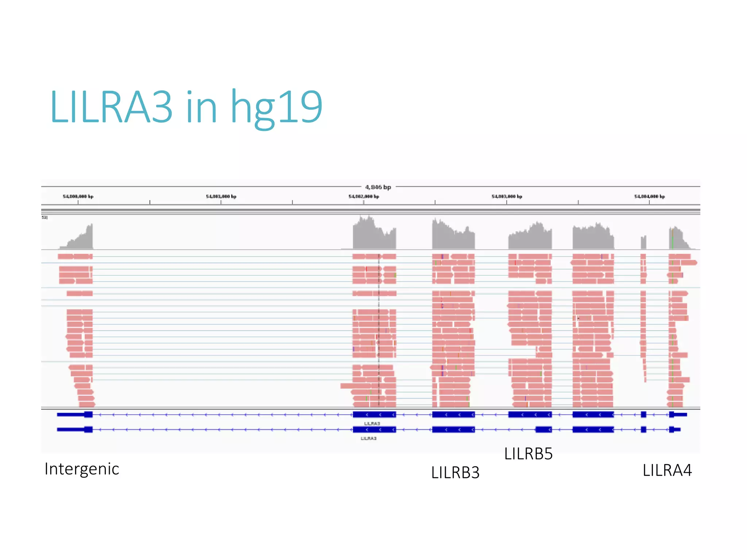The image size is (747, 560).
Task: Click the coverage scale label at track corner
Action: pyautogui.click(x=44, y=217)
